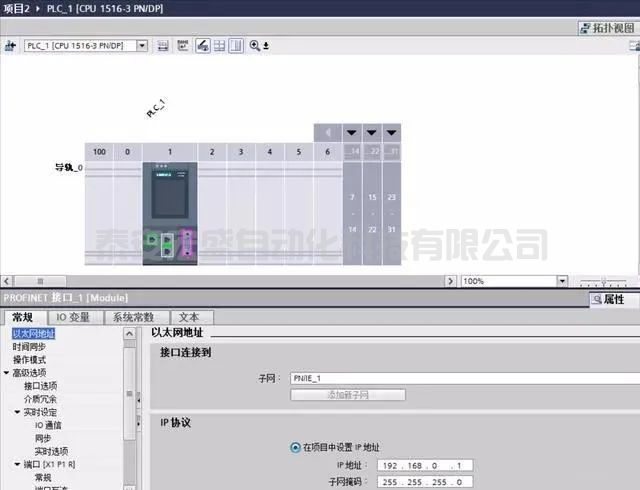Click the 导轨_0 rail label
This screenshot has width=640, height=490.
click(69, 167)
